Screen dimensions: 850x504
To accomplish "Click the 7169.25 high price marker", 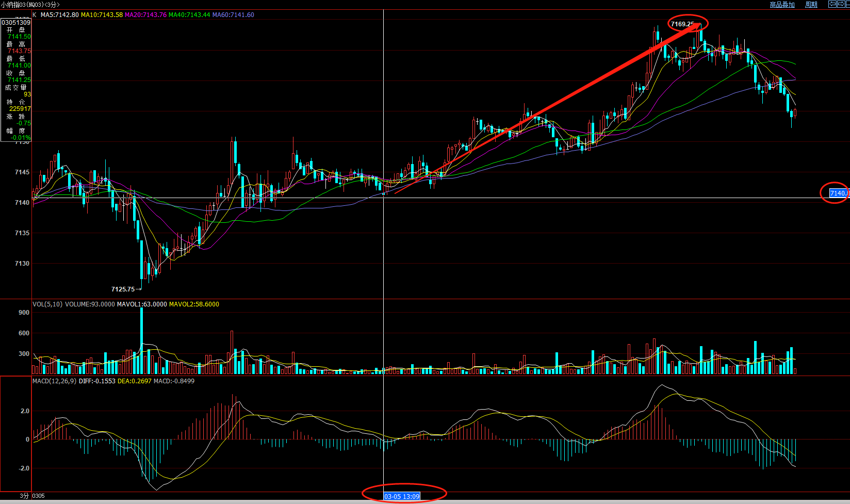I will click(x=682, y=24).
